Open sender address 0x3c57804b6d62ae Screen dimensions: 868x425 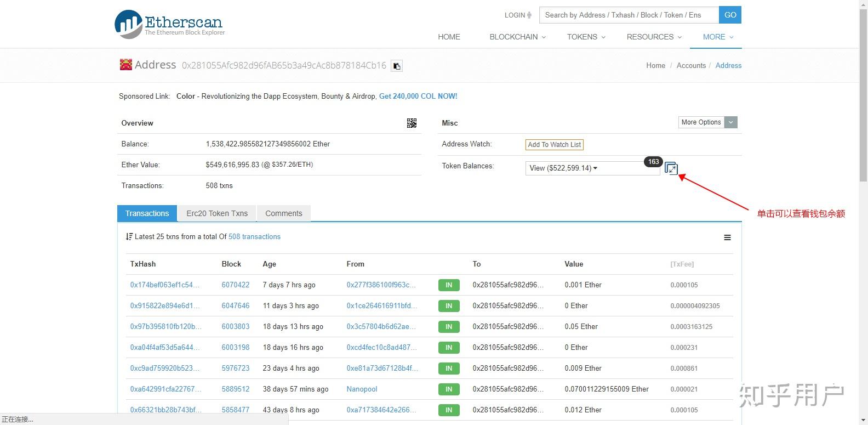381,326
